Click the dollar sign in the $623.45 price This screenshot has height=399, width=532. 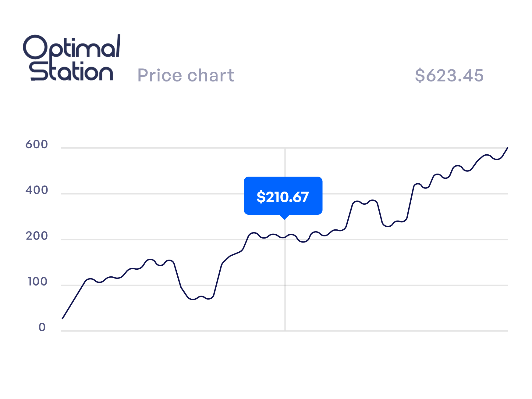click(x=420, y=75)
